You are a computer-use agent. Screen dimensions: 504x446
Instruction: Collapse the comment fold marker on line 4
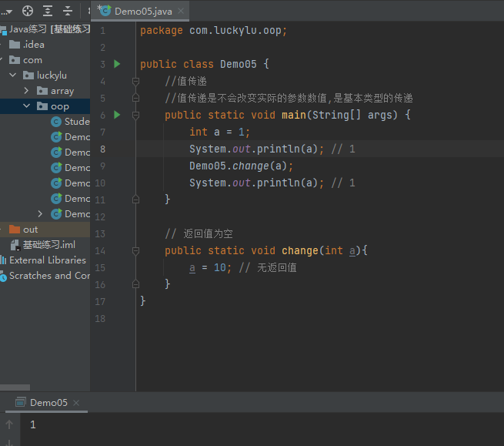pyautogui.click(x=135, y=81)
